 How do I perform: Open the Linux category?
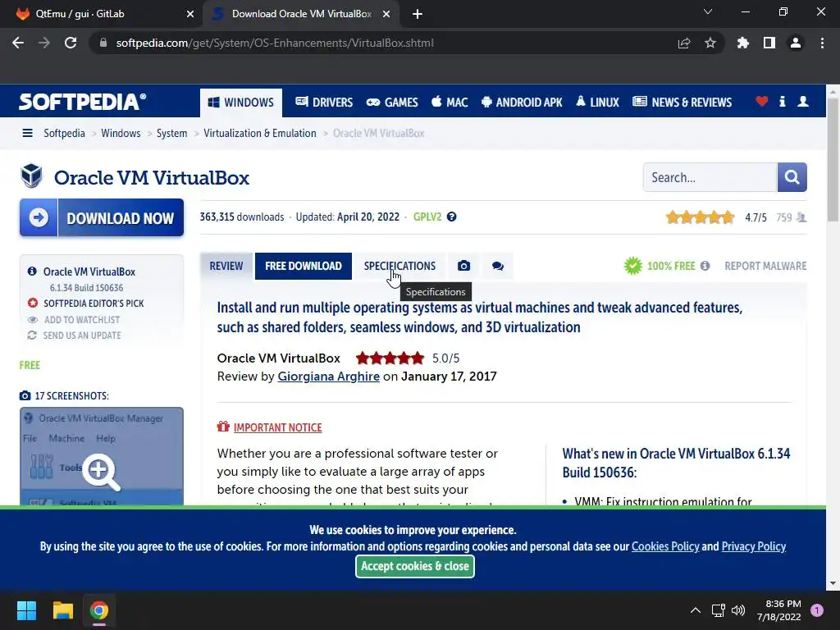tap(597, 103)
